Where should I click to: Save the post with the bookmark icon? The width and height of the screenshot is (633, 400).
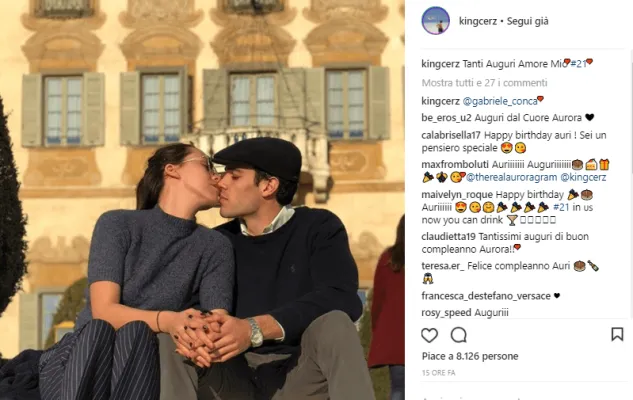pyautogui.click(x=617, y=335)
